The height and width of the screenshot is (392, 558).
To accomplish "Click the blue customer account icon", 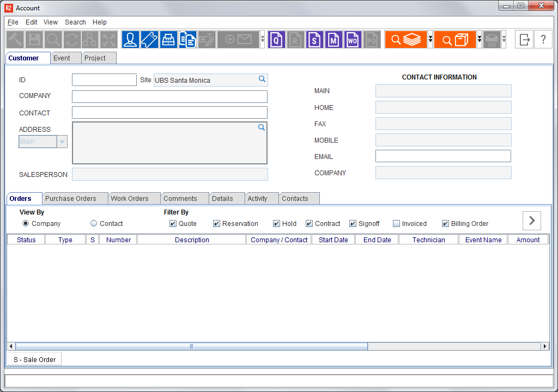I will click(x=130, y=40).
